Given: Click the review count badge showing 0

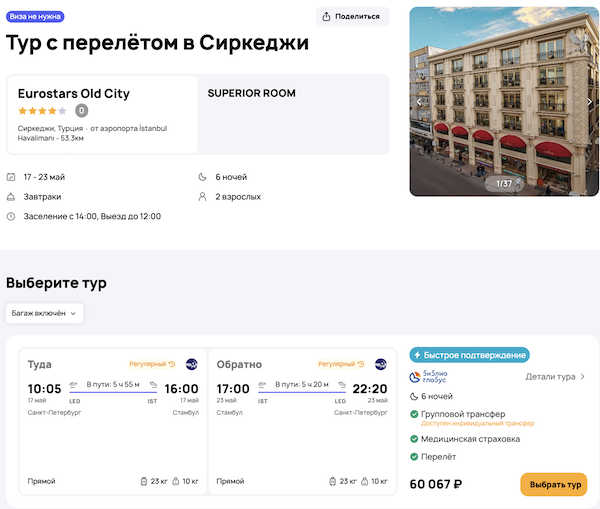Looking at the screenshot, I should (81, 111).
